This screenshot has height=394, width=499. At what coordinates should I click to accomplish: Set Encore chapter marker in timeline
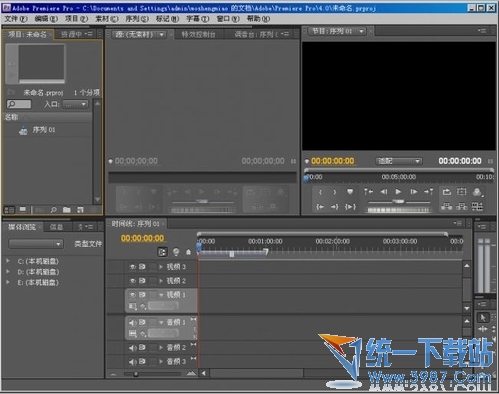[176, 252]
